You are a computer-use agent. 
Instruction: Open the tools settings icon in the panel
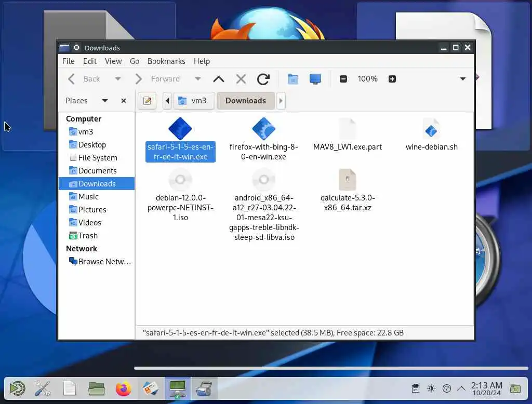coord(43,388)
